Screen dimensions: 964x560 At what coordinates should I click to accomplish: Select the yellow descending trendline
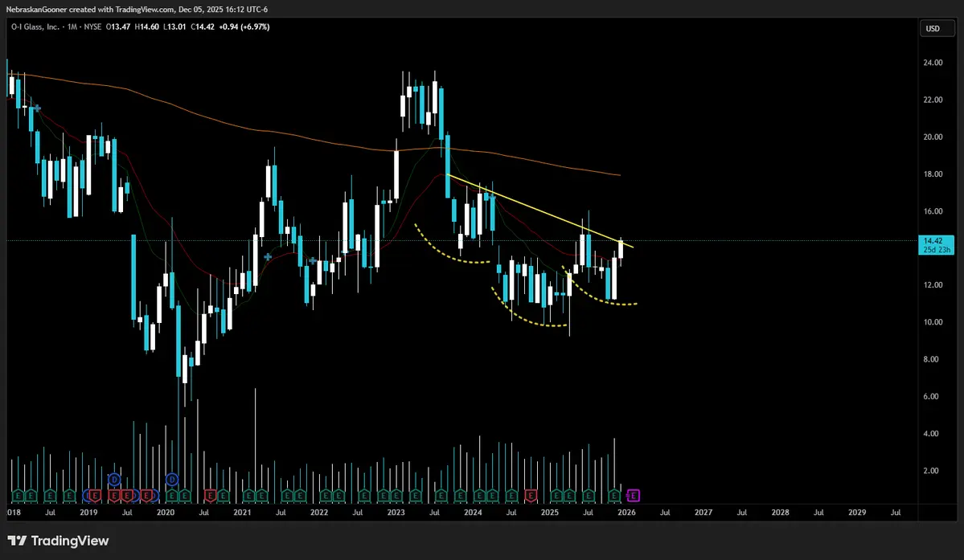[541, 211]
